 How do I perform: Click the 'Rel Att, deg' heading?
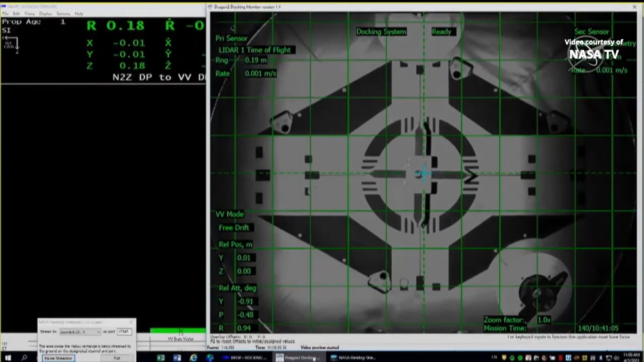tap(238, 288)
